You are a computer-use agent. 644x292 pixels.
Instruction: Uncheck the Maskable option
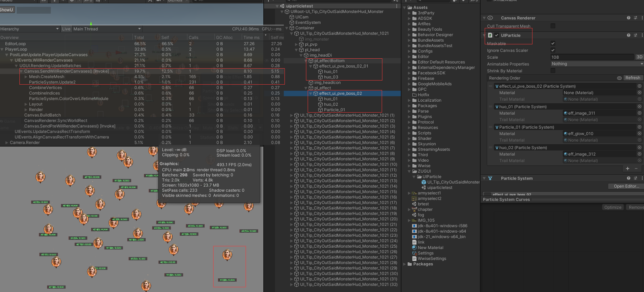point(553,43)
